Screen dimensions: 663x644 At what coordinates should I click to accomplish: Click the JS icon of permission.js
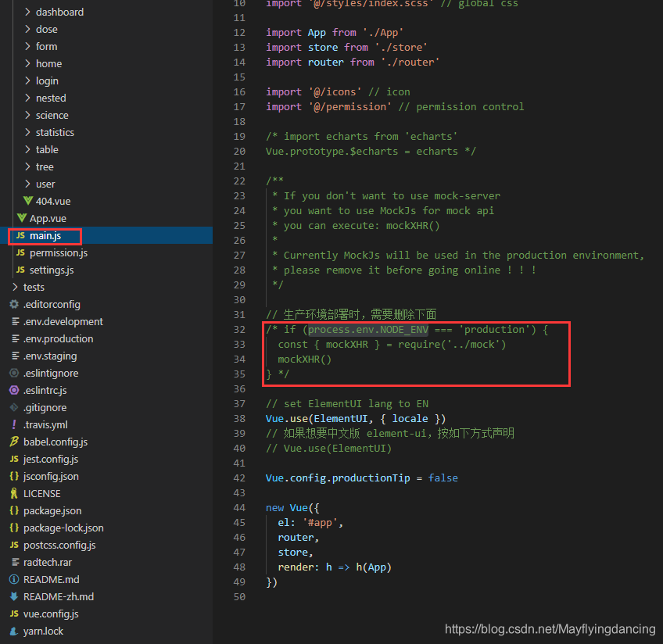20,252
